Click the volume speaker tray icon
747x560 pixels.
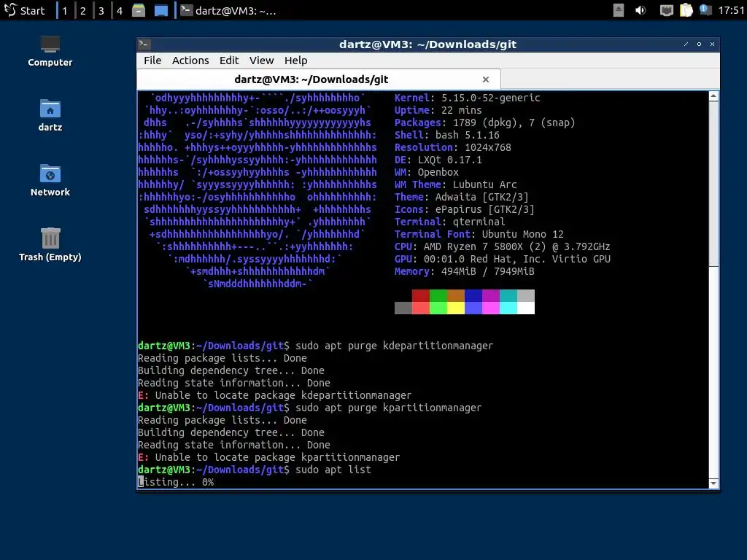(x=640, y=10)
